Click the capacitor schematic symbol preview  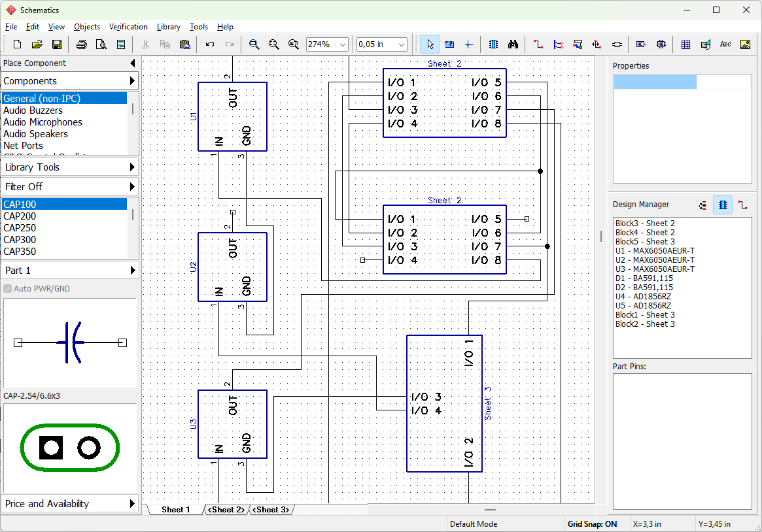(x=70, y=342)
